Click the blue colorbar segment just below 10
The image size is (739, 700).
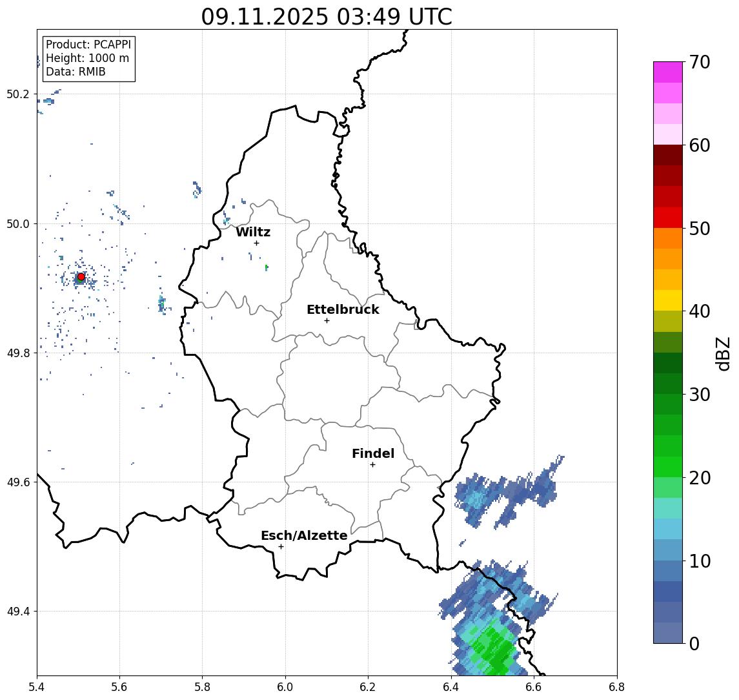coord(668,570)
